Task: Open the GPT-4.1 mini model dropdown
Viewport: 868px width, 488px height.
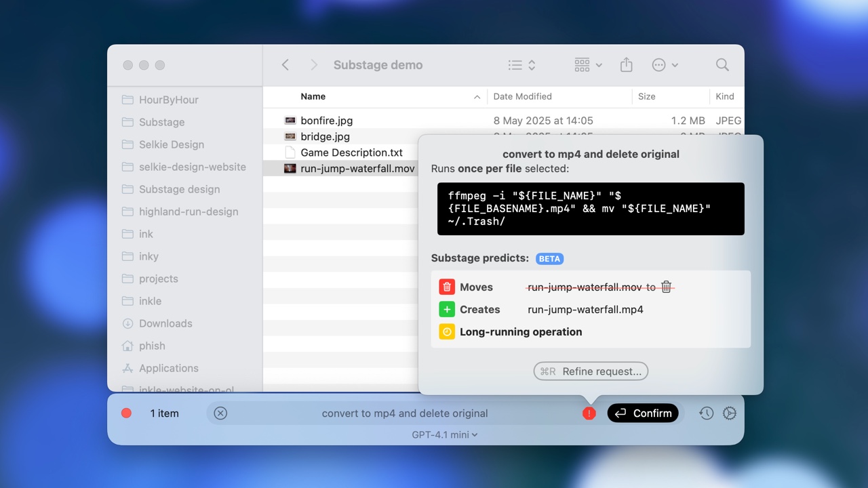Action: tap(445, 435)
